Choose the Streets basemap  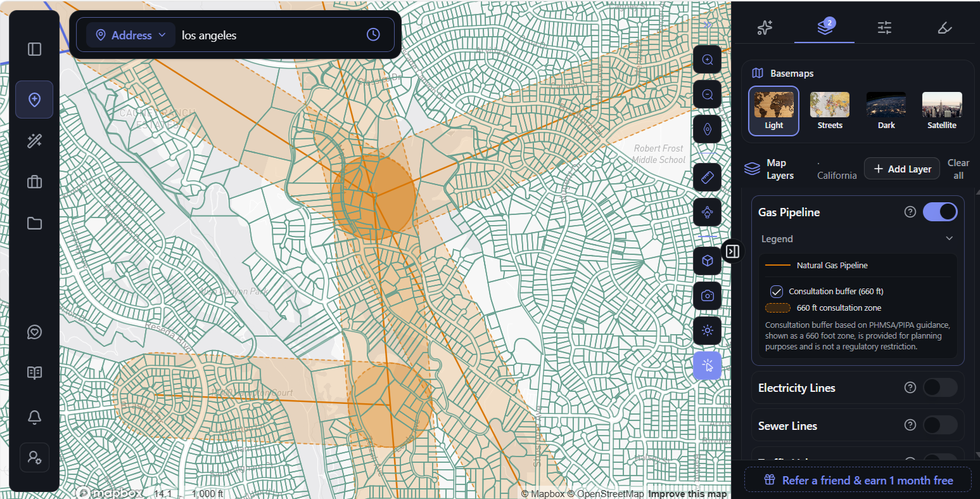click(x=830, y=111)
